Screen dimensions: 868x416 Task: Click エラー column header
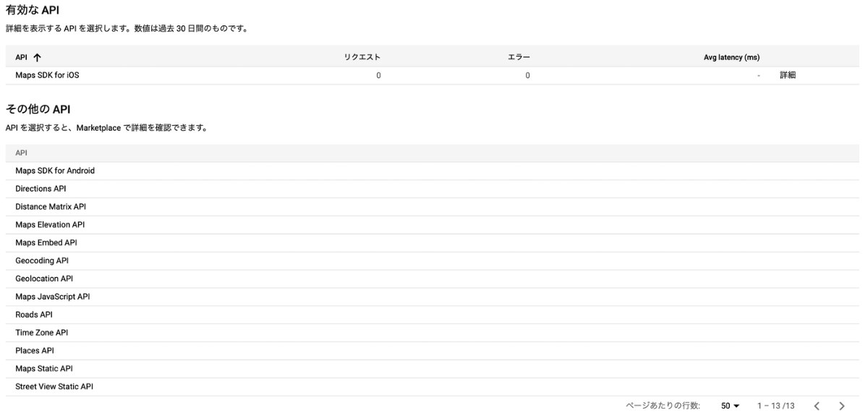coord(519,57)
